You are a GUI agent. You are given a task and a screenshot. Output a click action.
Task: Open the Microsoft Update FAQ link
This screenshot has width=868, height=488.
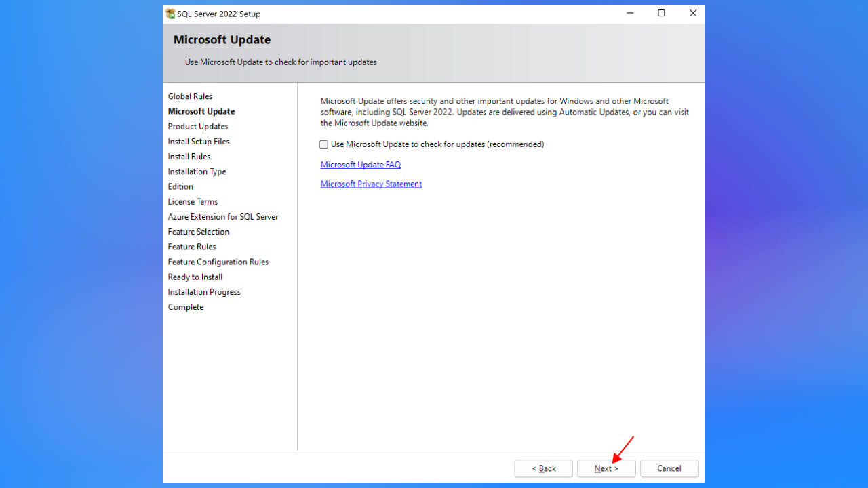click(361, 165)
